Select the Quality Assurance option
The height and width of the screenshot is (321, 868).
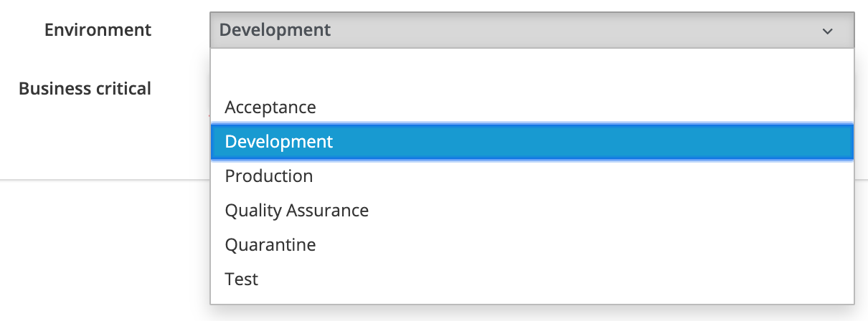pyautogui.click(x=532, y=211)
